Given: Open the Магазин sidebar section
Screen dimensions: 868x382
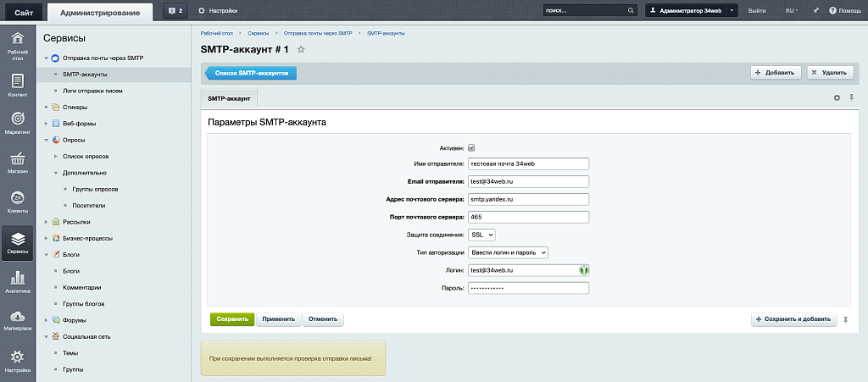Looking at the screenshot, I should (17, 163).
